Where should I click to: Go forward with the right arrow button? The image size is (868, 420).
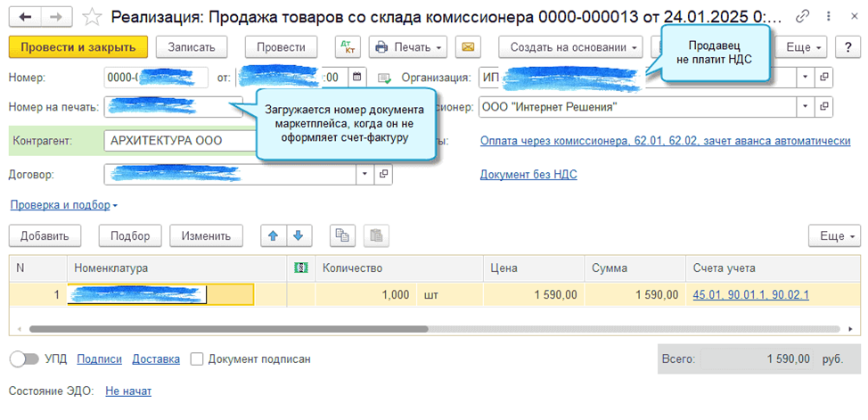(57, 17)
